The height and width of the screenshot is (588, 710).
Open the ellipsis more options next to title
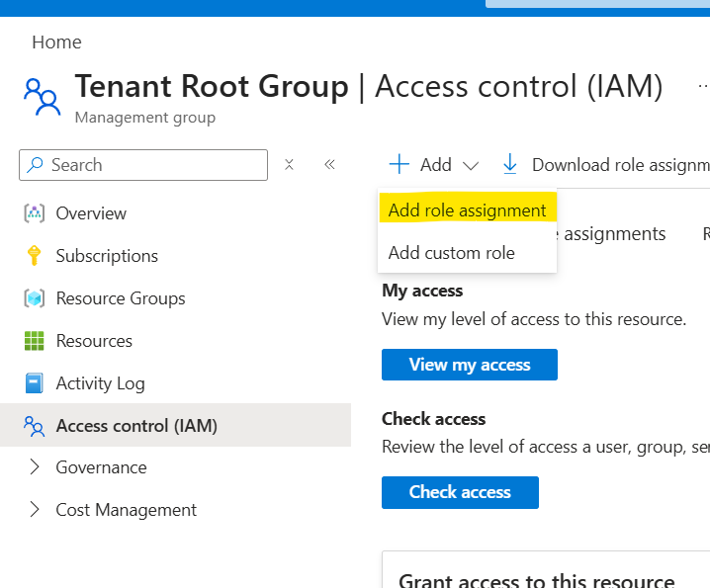point(702,87)
